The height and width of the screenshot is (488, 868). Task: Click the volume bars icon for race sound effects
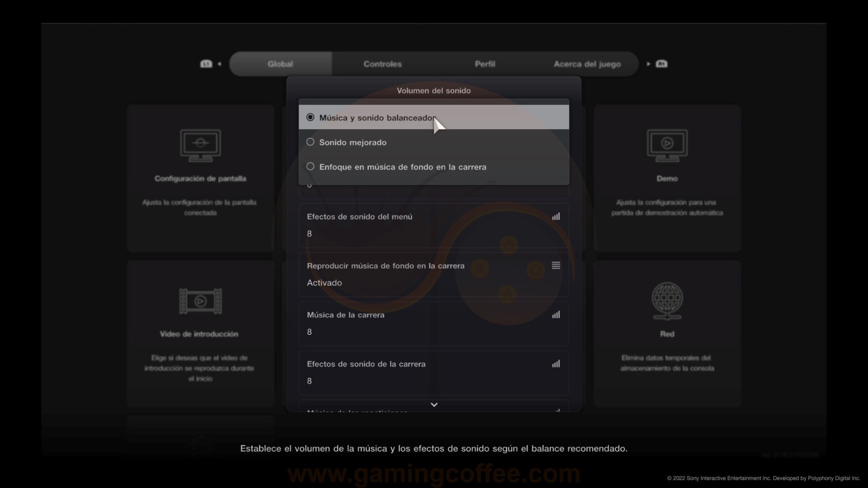(x=556, y=364)
